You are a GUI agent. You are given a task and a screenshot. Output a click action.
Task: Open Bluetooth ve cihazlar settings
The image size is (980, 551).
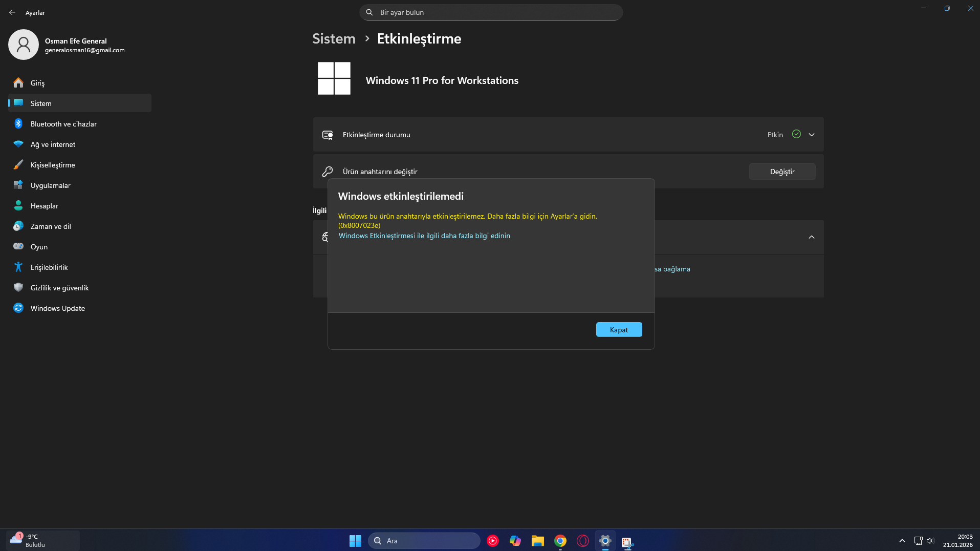pyautogui.click(x=80, y=123)
